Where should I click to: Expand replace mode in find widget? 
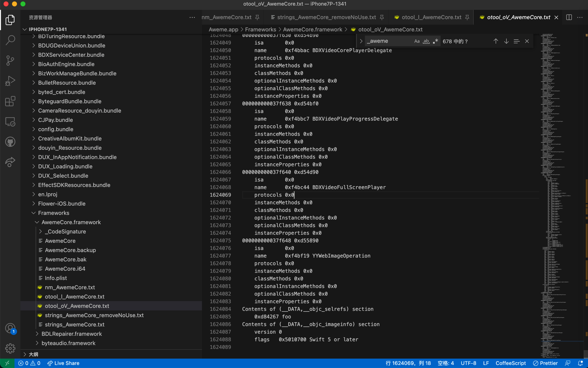click(x=361, y=41)
